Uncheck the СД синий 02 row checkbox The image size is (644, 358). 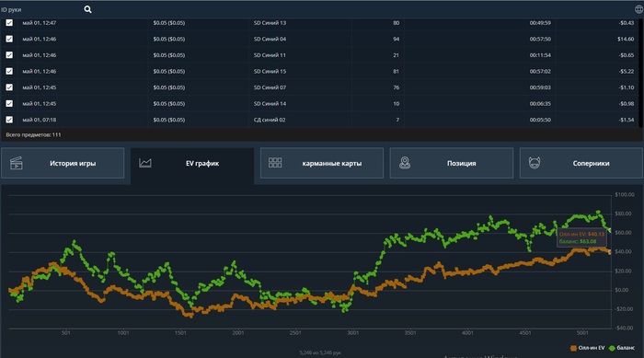click(9, 120)
